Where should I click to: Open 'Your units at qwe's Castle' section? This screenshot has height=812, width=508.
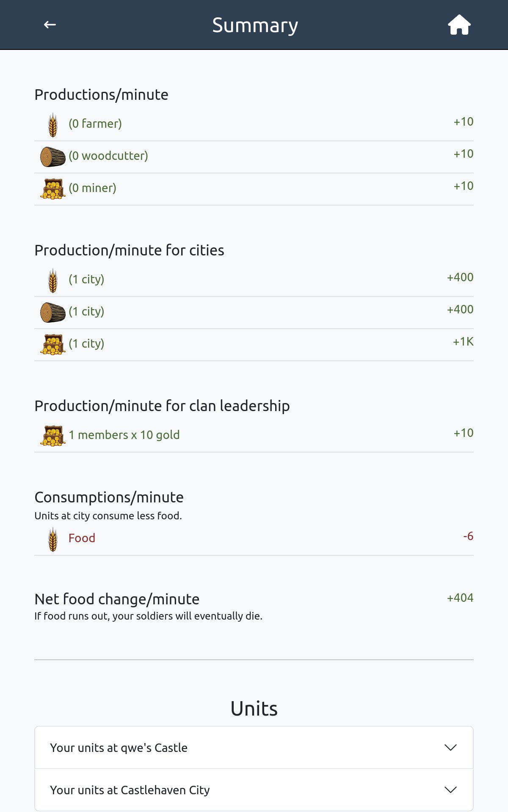[x=119, y=748]
